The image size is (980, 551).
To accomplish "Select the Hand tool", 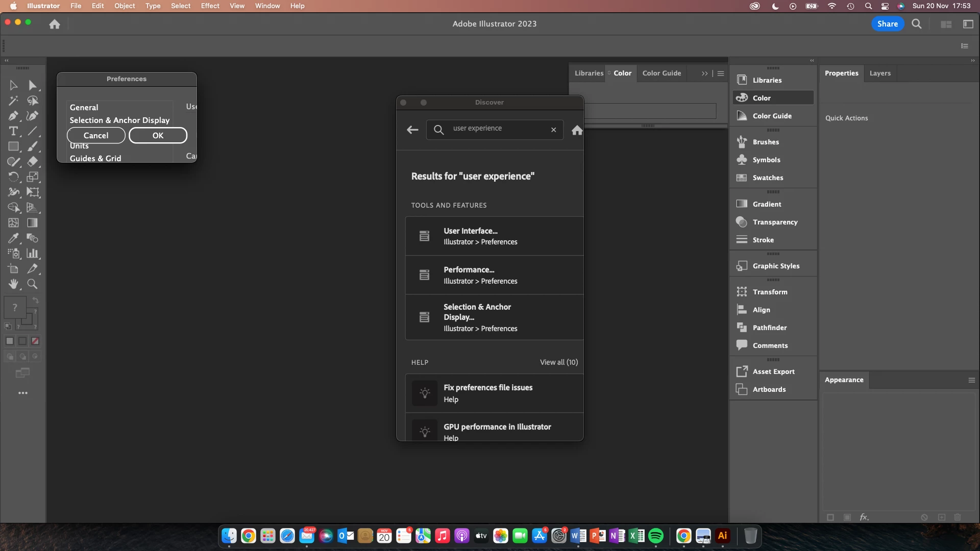I will click(13, 284).
